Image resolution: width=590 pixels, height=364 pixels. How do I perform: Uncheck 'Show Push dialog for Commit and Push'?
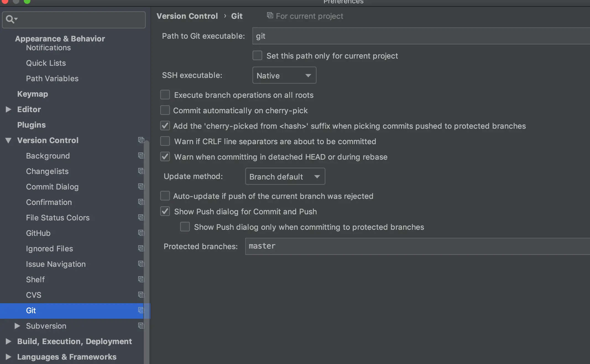(x=165, y=212)
